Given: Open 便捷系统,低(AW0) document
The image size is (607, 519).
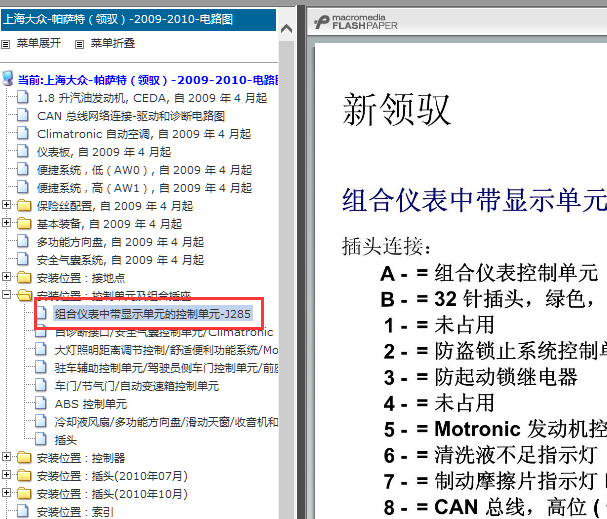Looking at the screenshot, I should [x=144, y=170].
